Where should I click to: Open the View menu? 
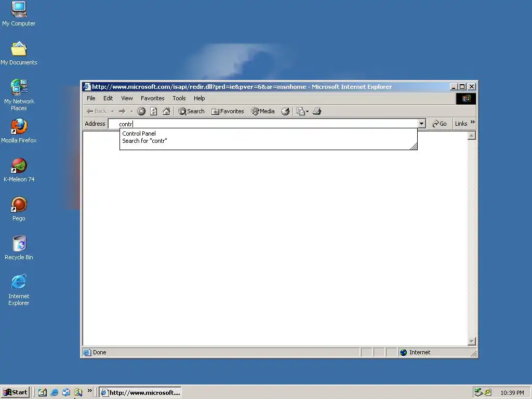(x=127, y=98)
